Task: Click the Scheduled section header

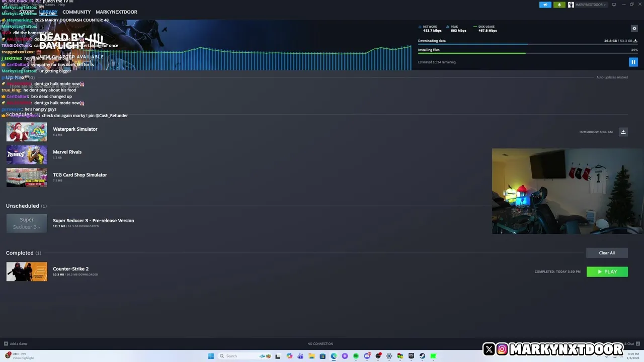Action: tap(22, 115)
